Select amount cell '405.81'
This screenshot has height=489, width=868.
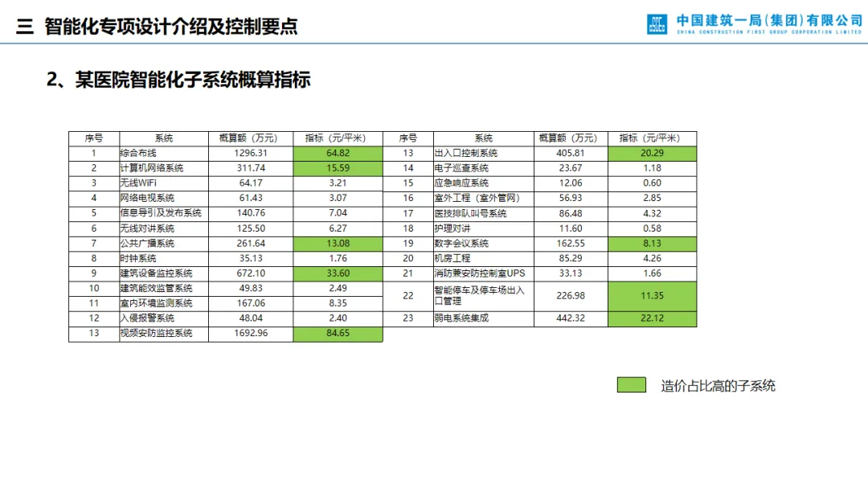click(x=571, y=154)
